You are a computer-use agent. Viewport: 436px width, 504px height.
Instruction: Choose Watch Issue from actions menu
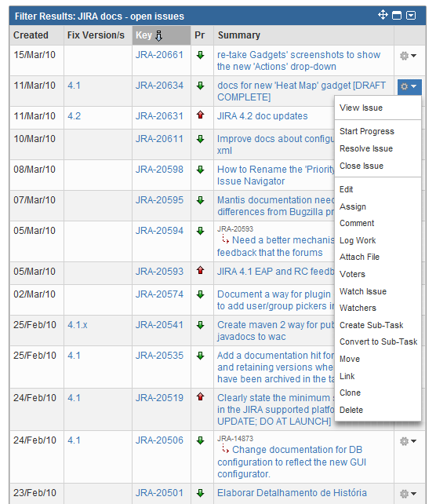(x=363, y=291)
